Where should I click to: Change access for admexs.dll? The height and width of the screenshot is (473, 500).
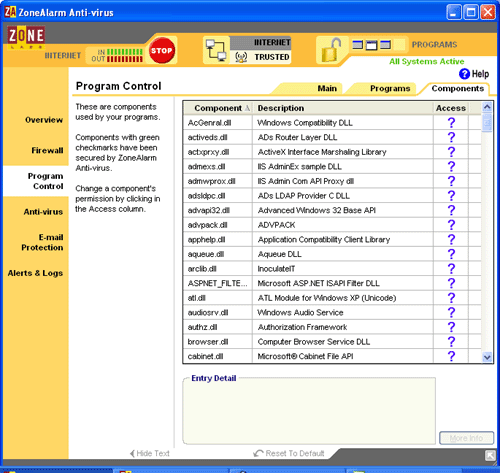(451, 166)
